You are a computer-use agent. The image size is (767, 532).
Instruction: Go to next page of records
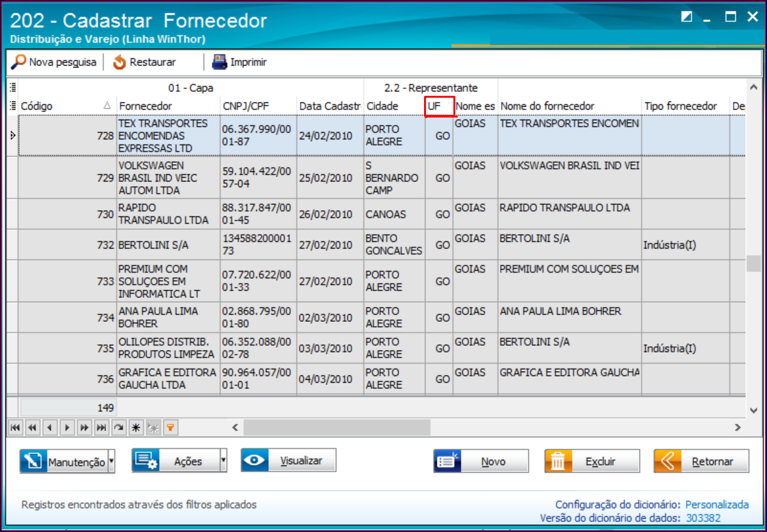[x=84, y=428]
